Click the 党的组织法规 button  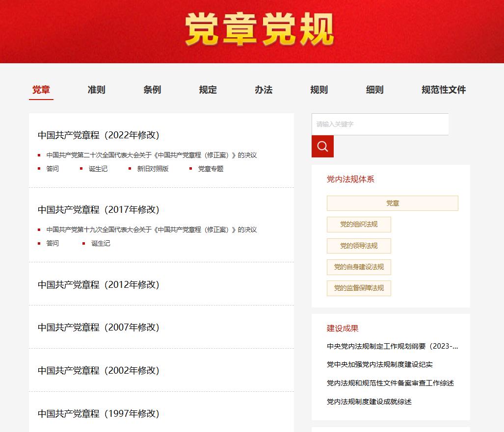pos(359,225)
